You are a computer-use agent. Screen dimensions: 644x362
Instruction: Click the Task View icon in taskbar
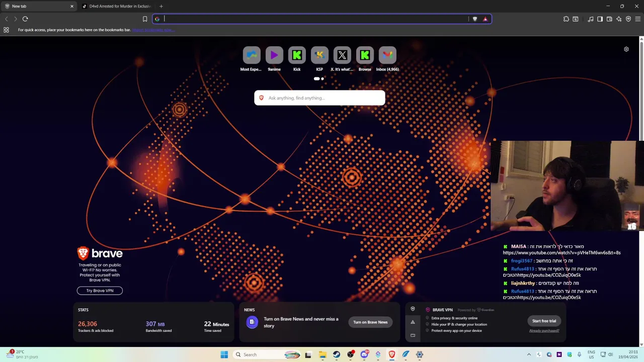[308, 354]
